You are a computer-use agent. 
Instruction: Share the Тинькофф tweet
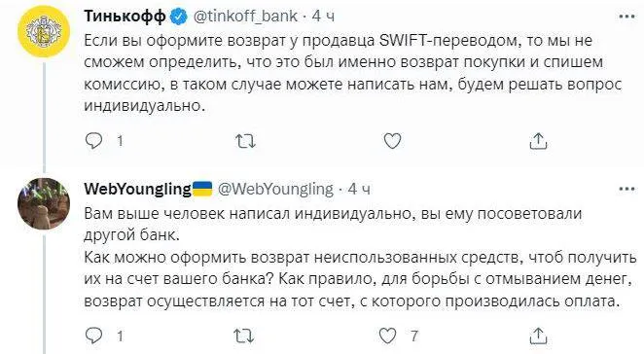(538, 141)
